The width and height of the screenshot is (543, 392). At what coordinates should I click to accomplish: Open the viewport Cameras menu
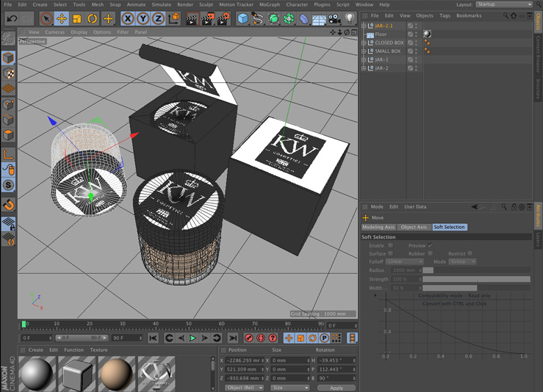coord(54,32)
